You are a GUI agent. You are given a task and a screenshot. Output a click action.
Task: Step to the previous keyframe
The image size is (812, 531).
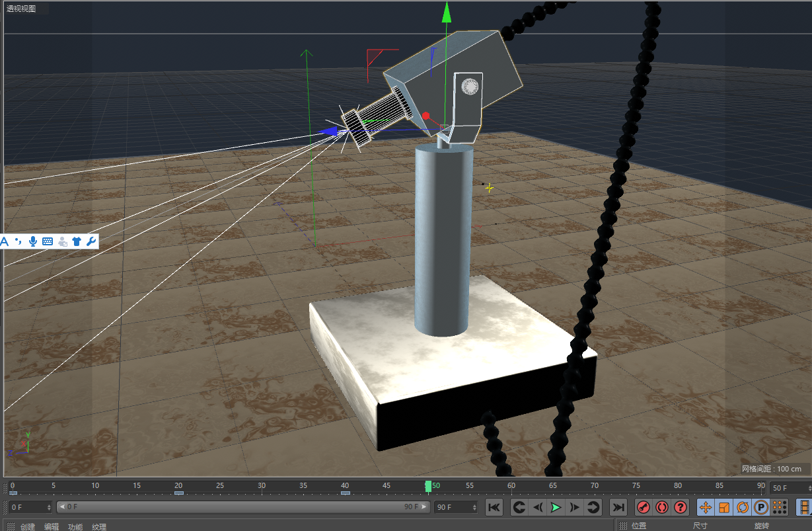tap(519, 507)
